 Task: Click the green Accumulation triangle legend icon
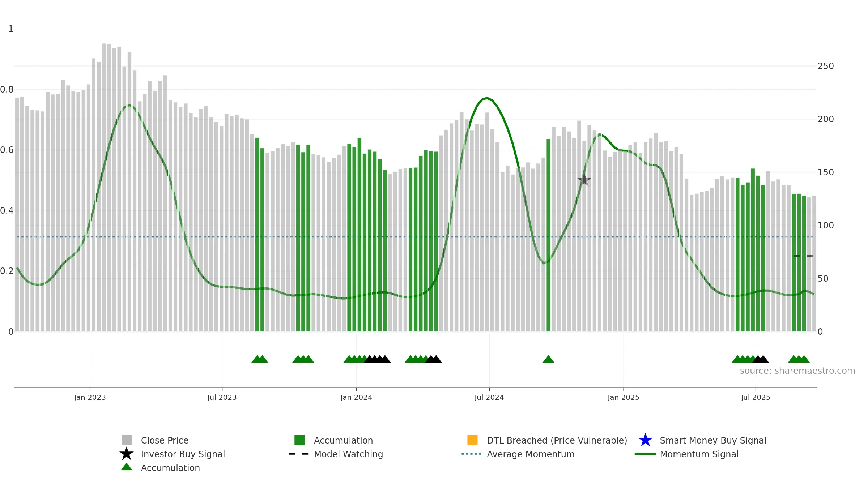click(x=126, y=467)
